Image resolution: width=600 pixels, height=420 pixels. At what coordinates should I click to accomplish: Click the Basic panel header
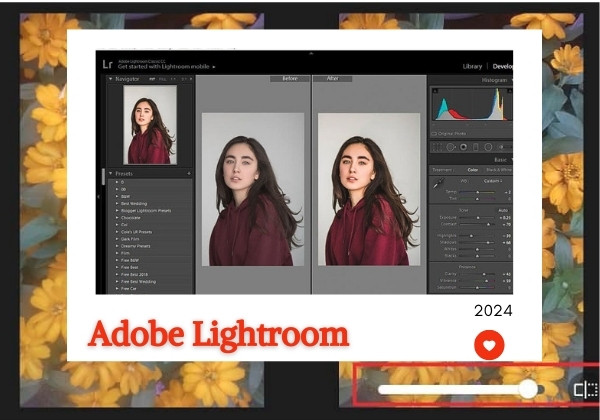[470, 160]
